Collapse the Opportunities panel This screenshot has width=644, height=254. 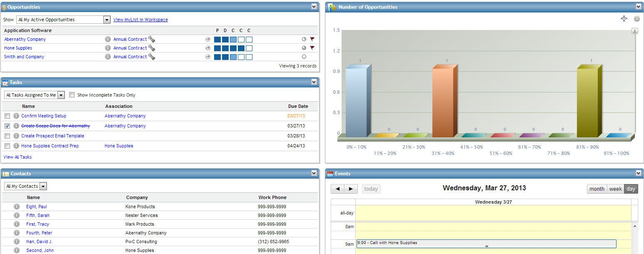[314, 7]
